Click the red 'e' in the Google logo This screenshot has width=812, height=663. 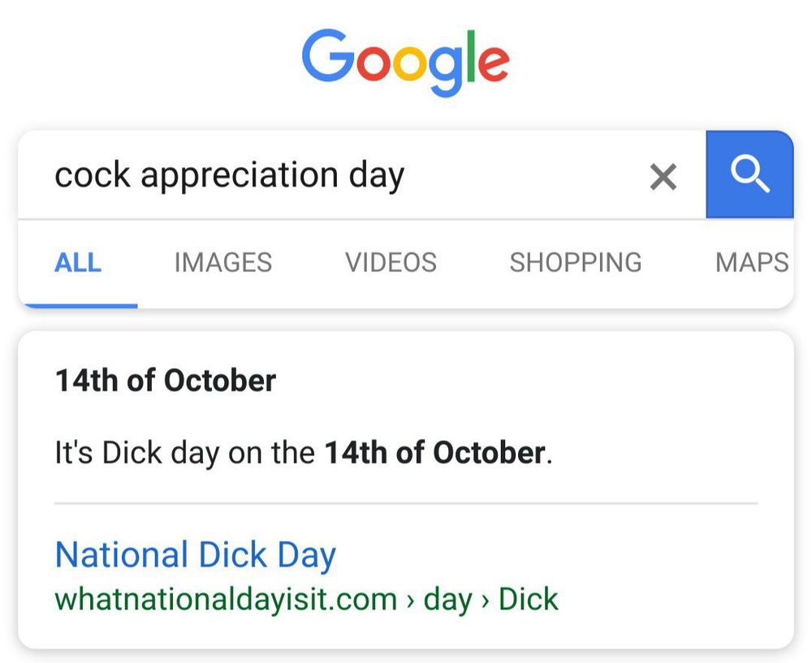click(493, 63)
